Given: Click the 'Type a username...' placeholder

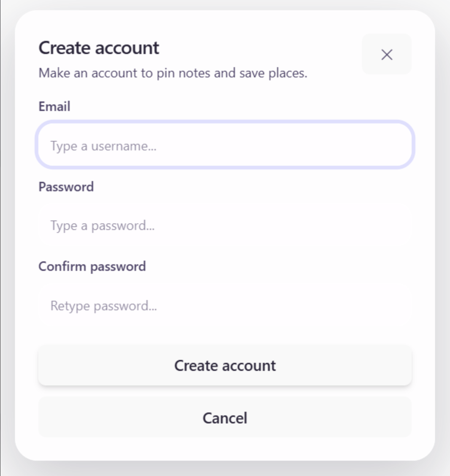Looking at the screenshot, I should [x=103, y=146].
